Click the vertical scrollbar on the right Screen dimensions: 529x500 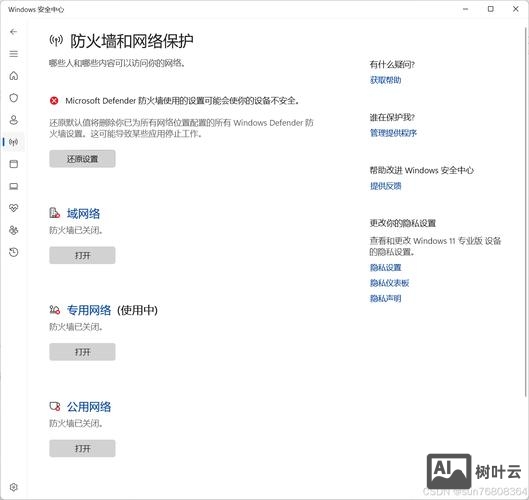tap(527, 212)
